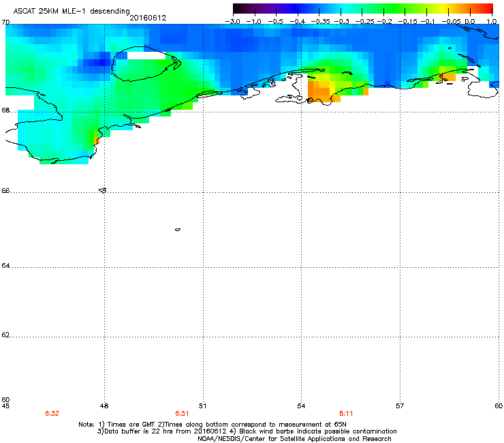Viewport: 504px width, 443px height.
Task: Click the yellow section of the color bar
Action: (445, 9)
